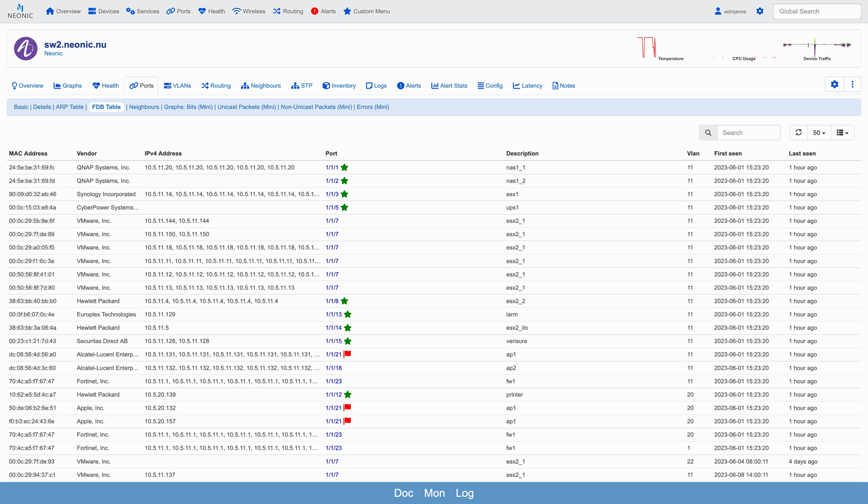Switch to device Overview tab
The image size is (868, 504).
pos(27,85)
